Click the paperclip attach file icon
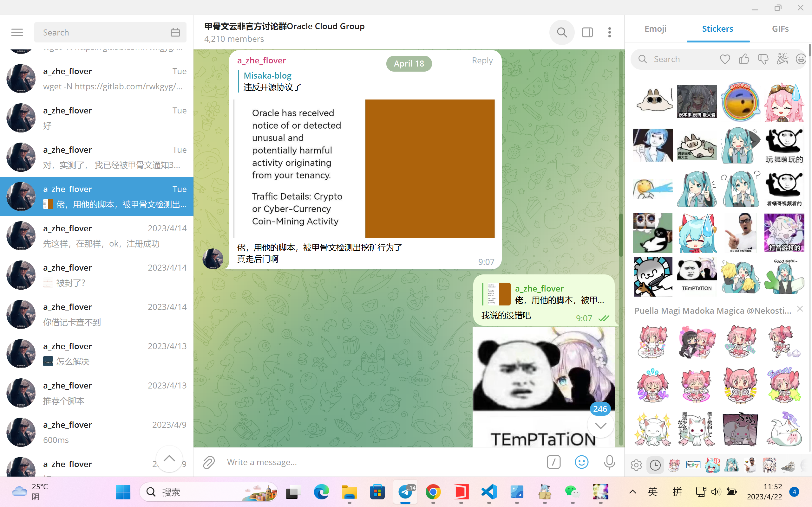The width and height of the screenshot is (812, 507). (209, 462)
